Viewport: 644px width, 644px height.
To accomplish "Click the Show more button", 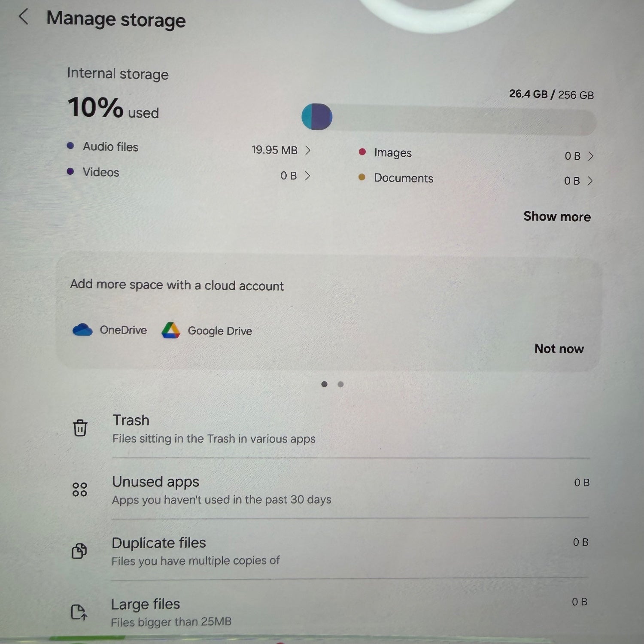I will (x=557, y=216).
